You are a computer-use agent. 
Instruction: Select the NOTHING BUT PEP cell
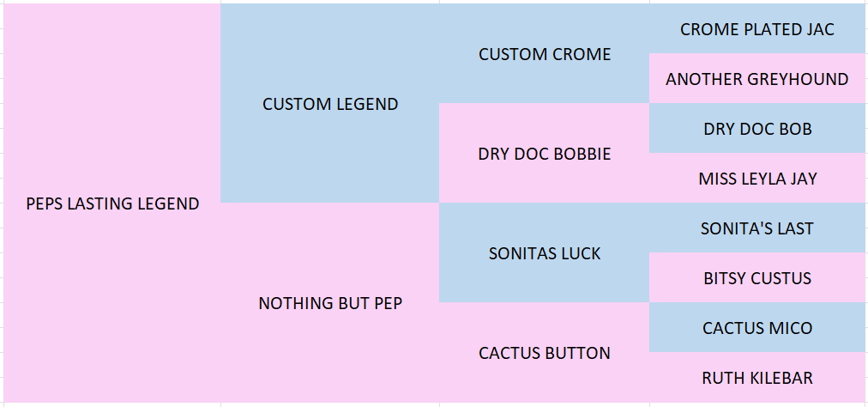[x=330, y=303]
